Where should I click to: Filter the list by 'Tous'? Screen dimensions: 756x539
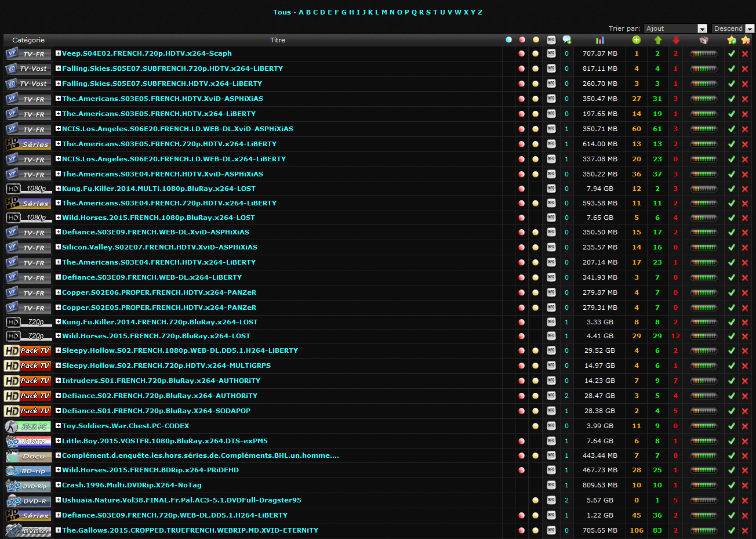282,12
